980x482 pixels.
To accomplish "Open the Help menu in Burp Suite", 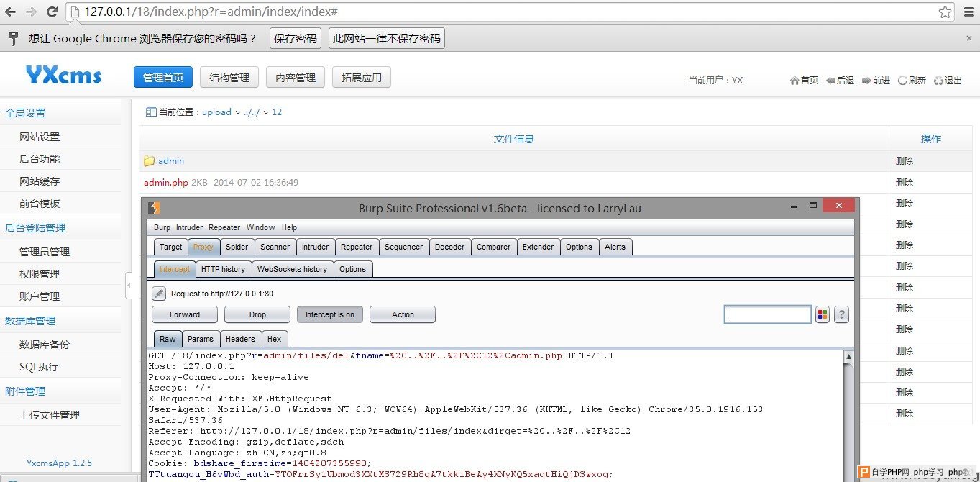I will pos(289,227).
